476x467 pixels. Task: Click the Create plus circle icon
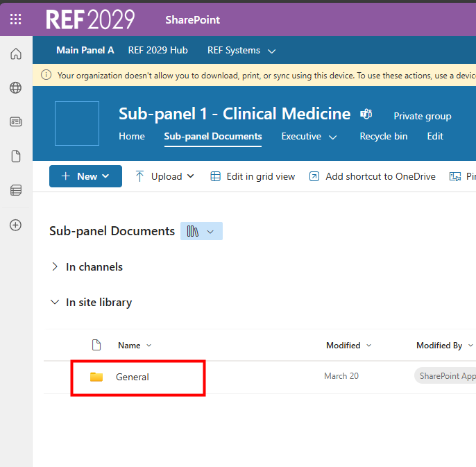(15, 225)
